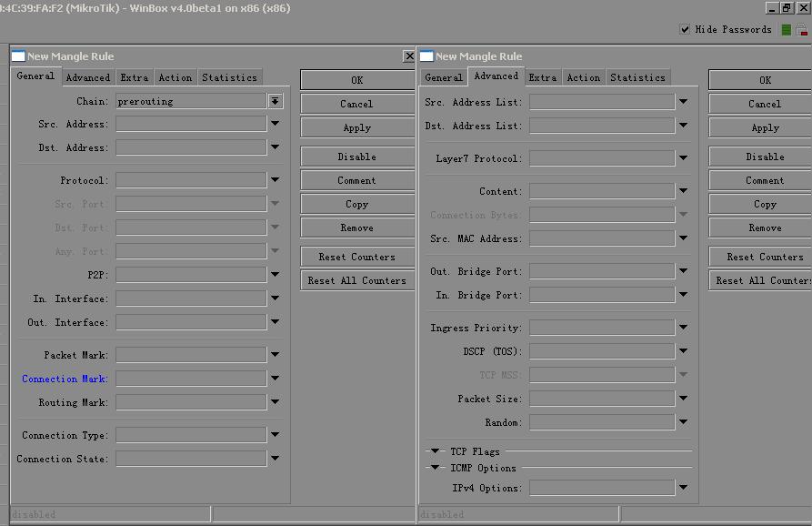Image resolution: width=812 pixels, height=526 pixels.
Task: Click the right New Mangle Rule window icon
Action: click(x=426, y=56)
